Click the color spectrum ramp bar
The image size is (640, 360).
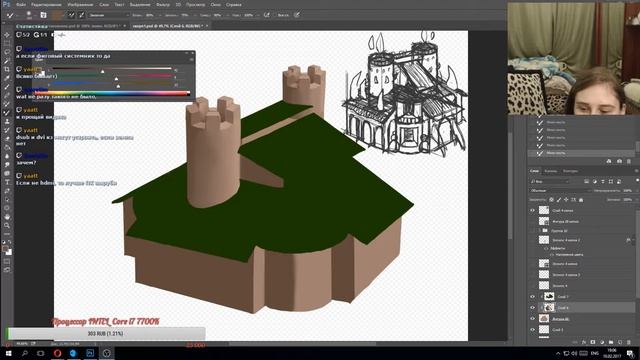pos(111,93)
